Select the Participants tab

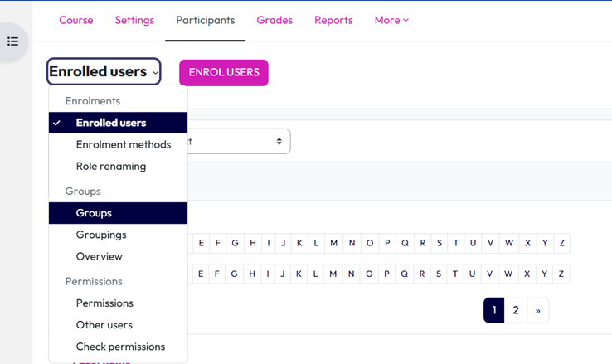tap(206, 20)
